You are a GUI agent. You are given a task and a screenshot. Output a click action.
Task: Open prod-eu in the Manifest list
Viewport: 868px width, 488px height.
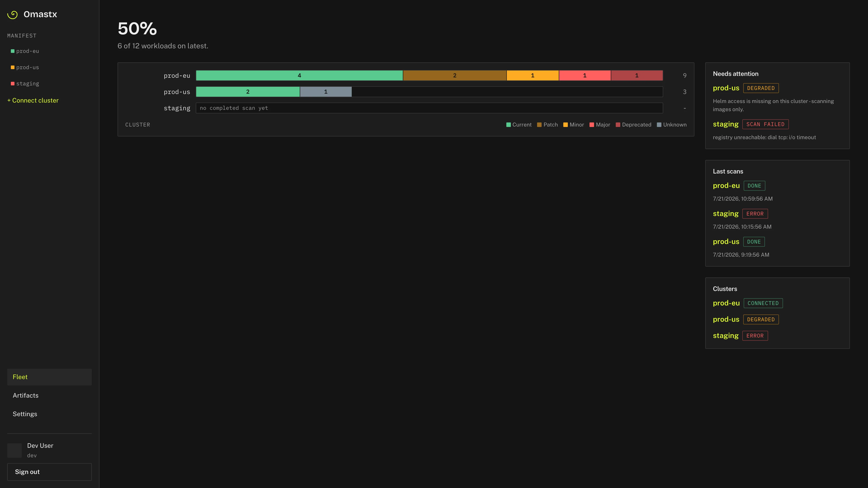27,51
